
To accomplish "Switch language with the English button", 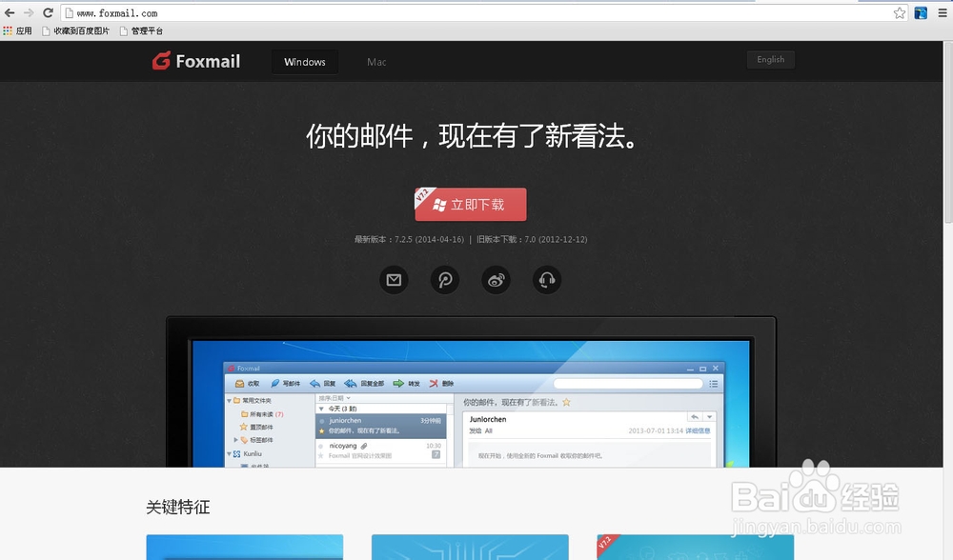I will tap(771, 59).
